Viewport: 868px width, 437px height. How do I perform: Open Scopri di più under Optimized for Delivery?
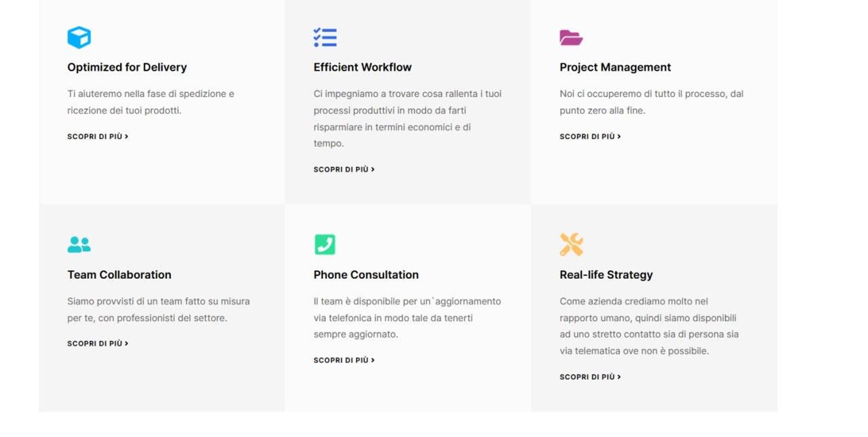(98, 136)
